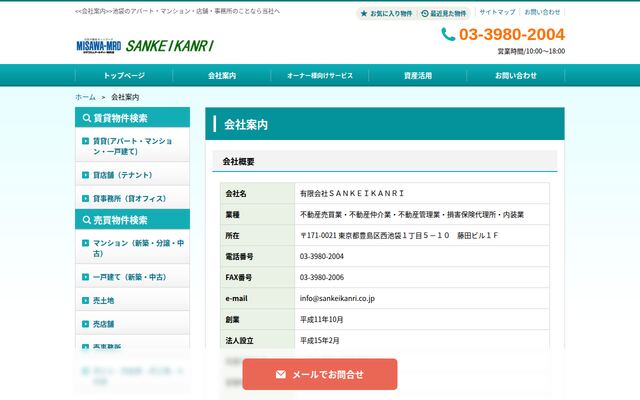640x400 pixels.
Task: Open 貸店舗（テナント） sidebar link
Action: pos(133,175)
